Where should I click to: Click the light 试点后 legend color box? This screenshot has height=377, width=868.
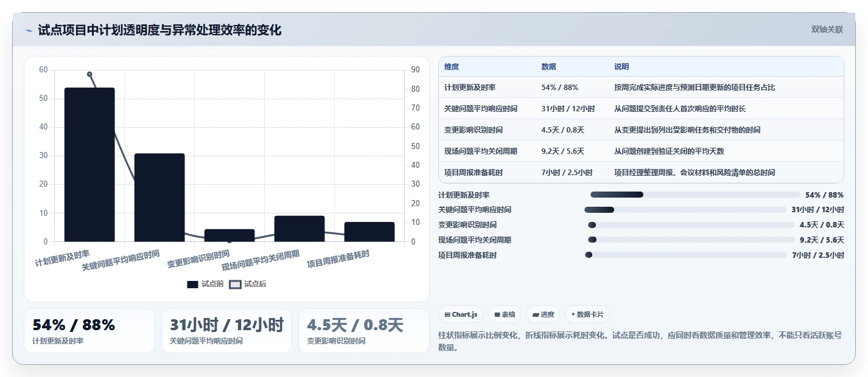(x=235, y=285)
